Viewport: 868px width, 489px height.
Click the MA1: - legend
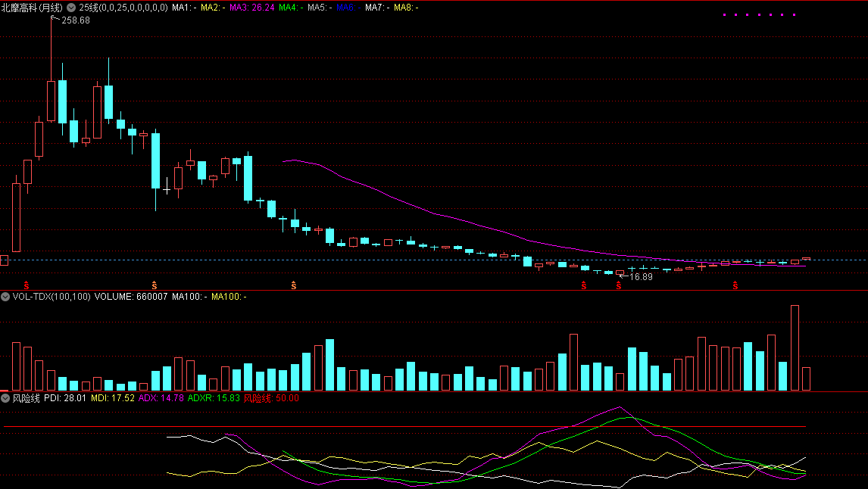pyautogui.click(x=184, y=8)
